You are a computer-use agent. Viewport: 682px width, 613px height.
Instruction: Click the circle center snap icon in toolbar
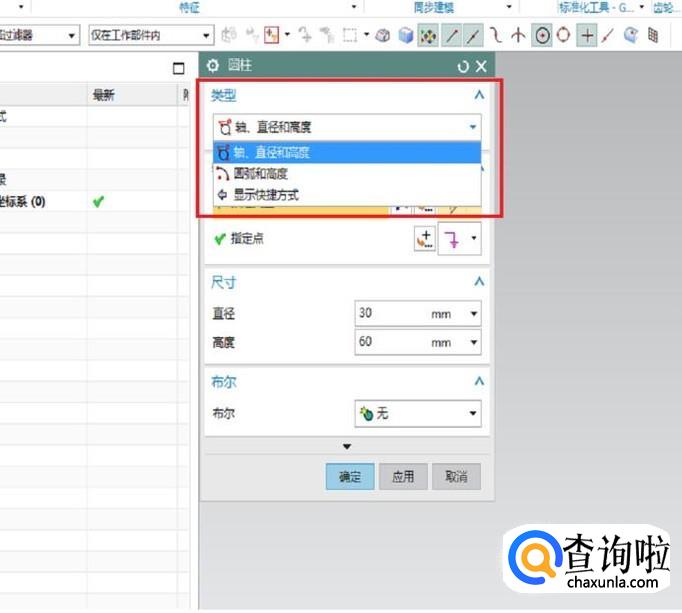pyautogui.click(x=543, y=36)
